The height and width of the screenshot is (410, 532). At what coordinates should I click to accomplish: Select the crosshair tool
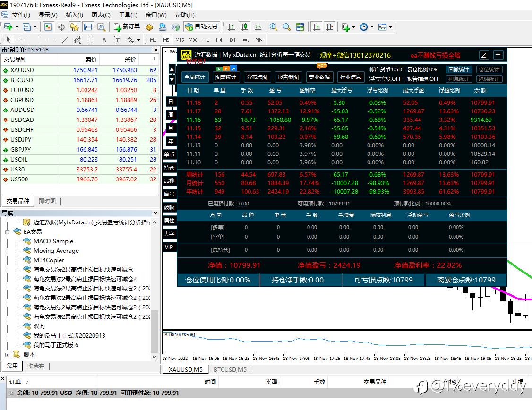tap(22, 40)
